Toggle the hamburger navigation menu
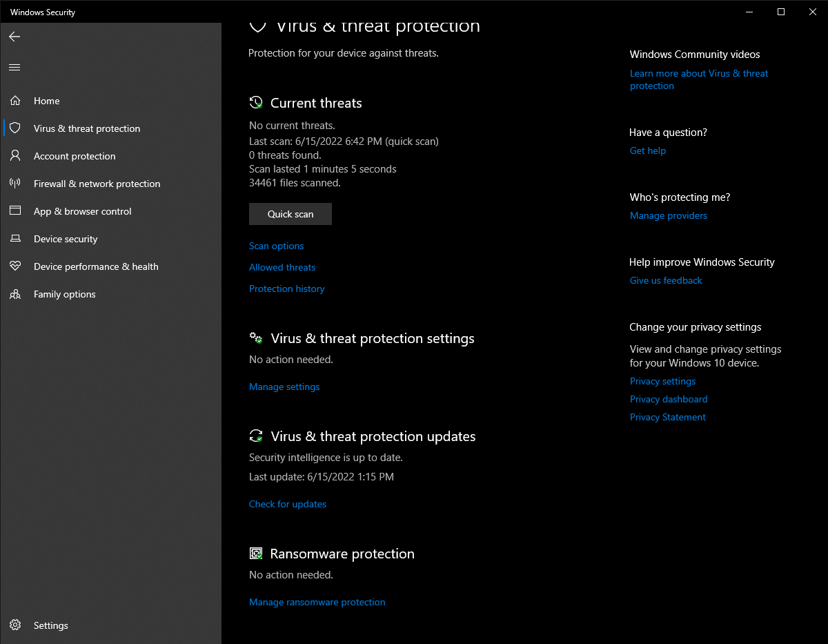 pyautogui.click(x=14, y=67)
